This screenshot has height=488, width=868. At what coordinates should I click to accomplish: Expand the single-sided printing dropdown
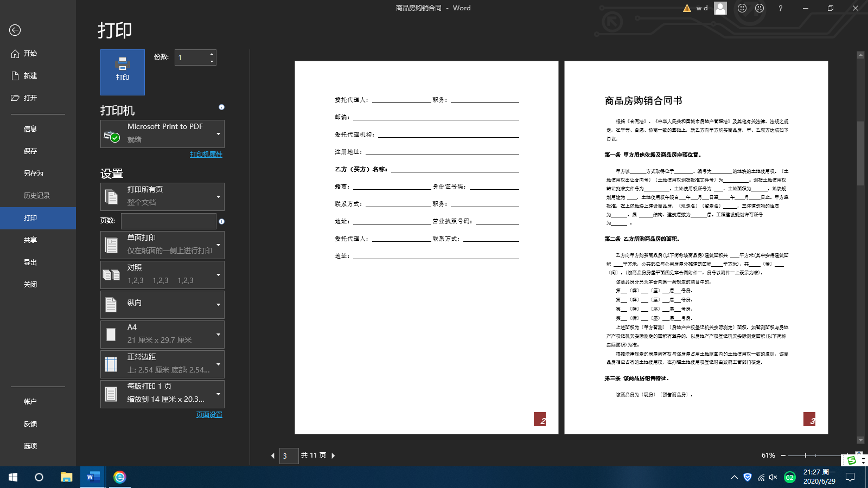(162, 245)
